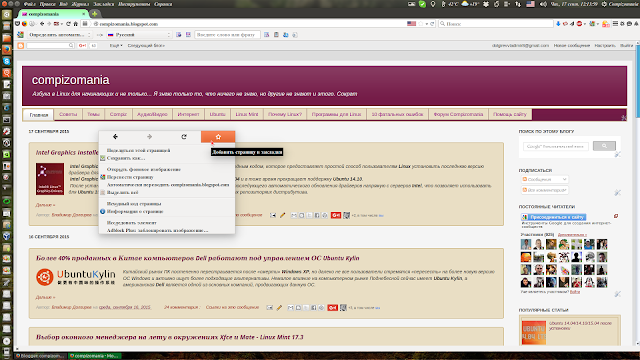Open the 'Советы' navigation tab
The width and height of the screenshot is (640, 360).
click(68, 114)
